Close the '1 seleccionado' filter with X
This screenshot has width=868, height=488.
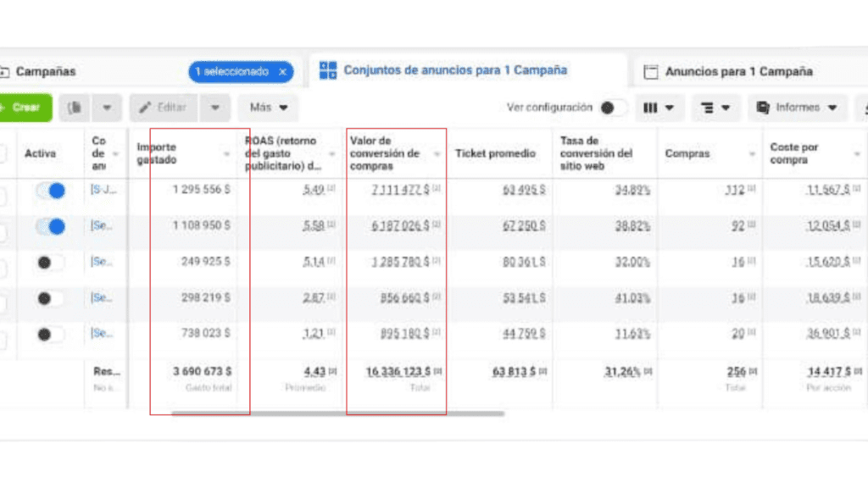(283, 72)
